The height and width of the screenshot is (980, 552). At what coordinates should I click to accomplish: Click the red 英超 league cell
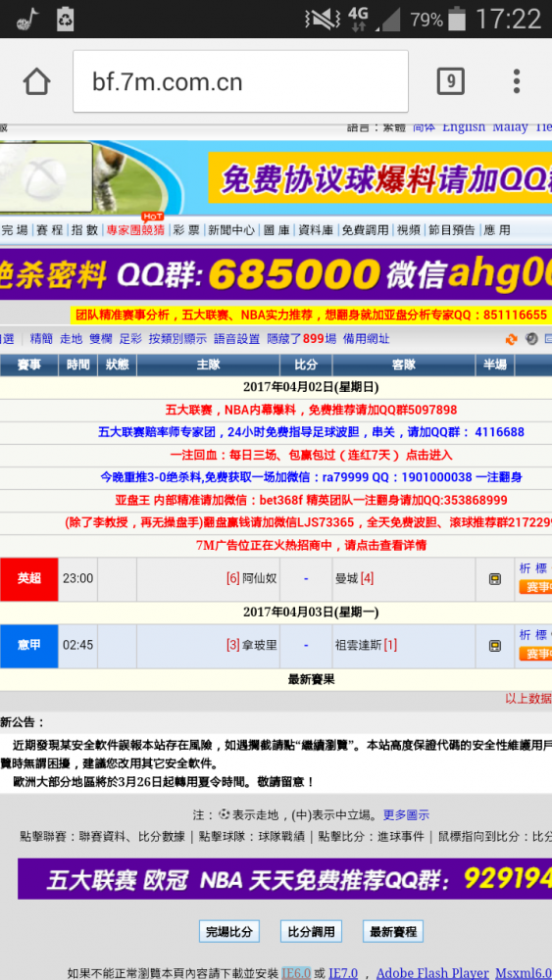(28, 579)
